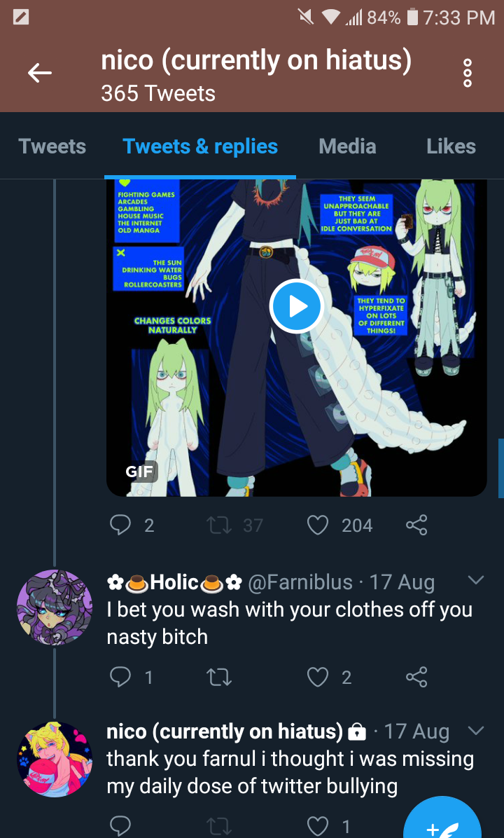Tap the compose new tweet button
504x838 pixels.
click(442, 820)
